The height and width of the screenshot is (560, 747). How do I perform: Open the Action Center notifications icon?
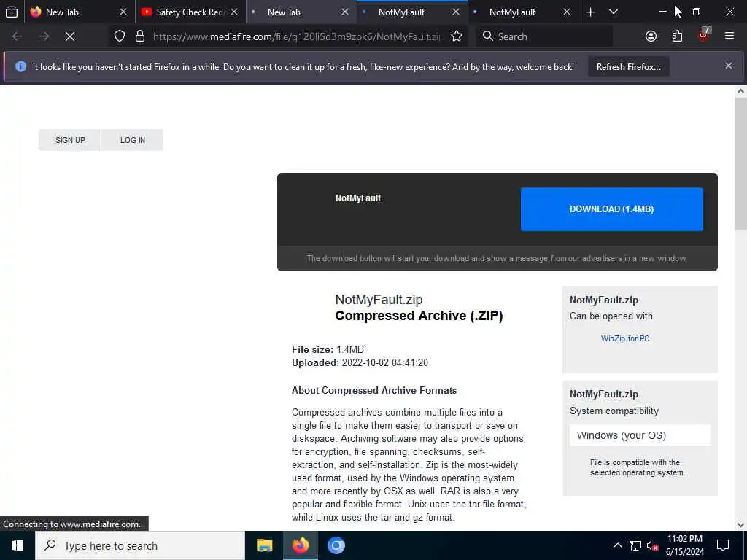[723, 545]
